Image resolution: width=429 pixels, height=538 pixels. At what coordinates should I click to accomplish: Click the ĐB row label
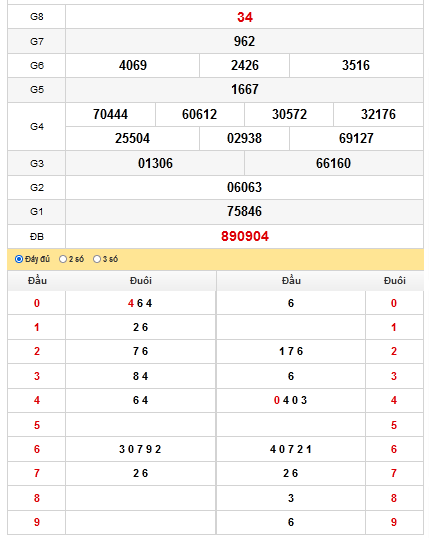37,236
